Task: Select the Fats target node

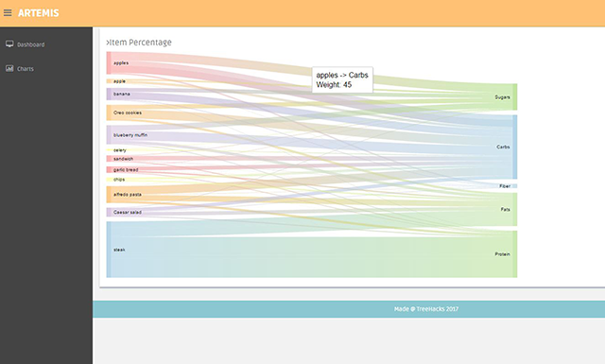Action: (514, 209)
